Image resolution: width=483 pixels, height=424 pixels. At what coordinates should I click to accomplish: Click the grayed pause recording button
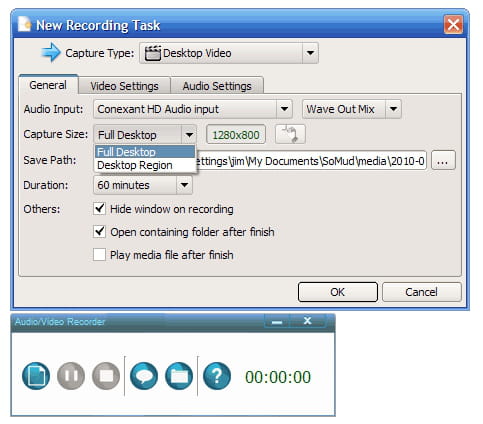71,376
